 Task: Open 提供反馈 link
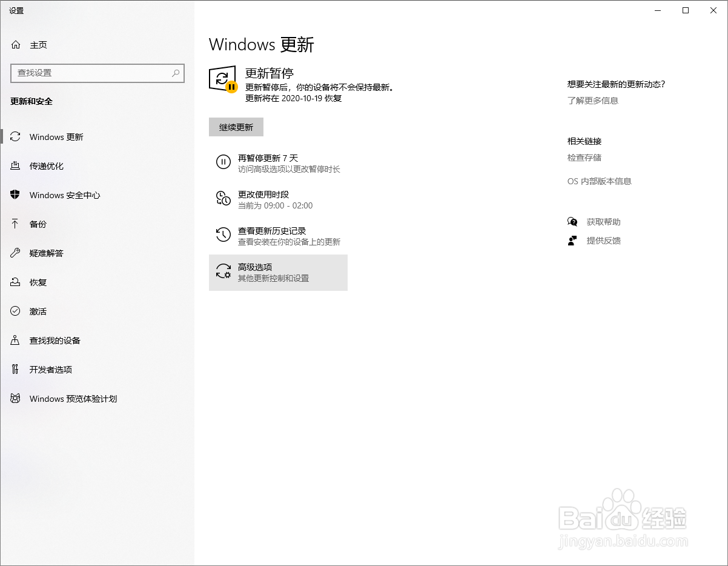tap(604, 241)
